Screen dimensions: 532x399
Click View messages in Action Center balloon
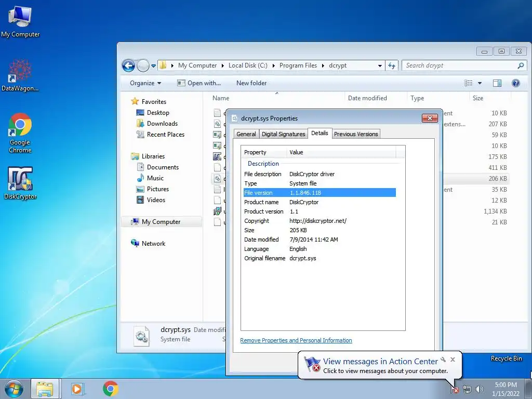click(x=380, y=362)
